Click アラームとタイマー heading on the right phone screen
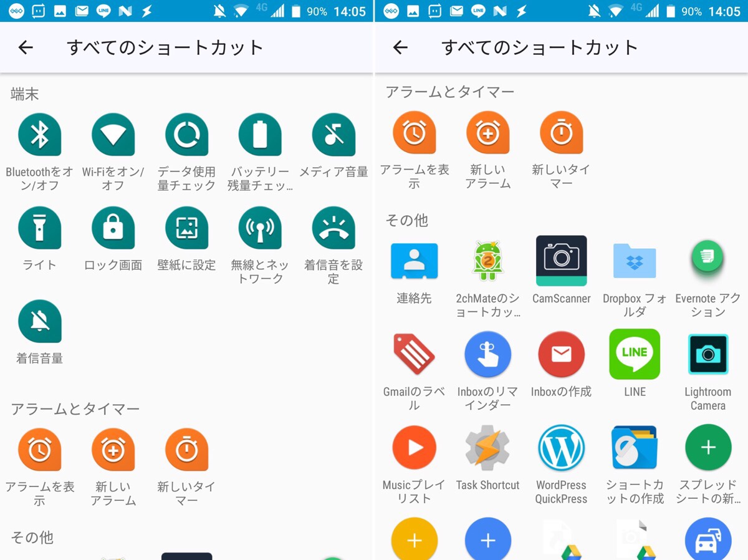The height and width of the screenshot is (560, 748). tap(450, 92)
